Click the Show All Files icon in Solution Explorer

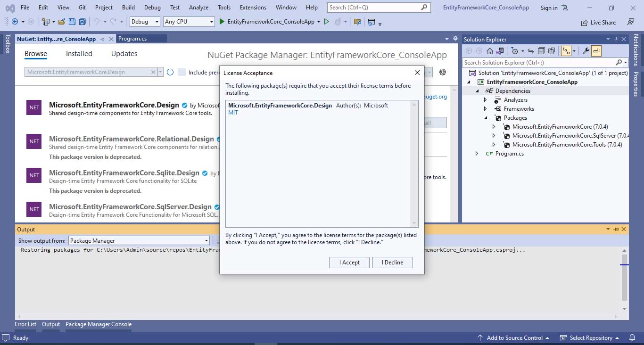(552, 50)
